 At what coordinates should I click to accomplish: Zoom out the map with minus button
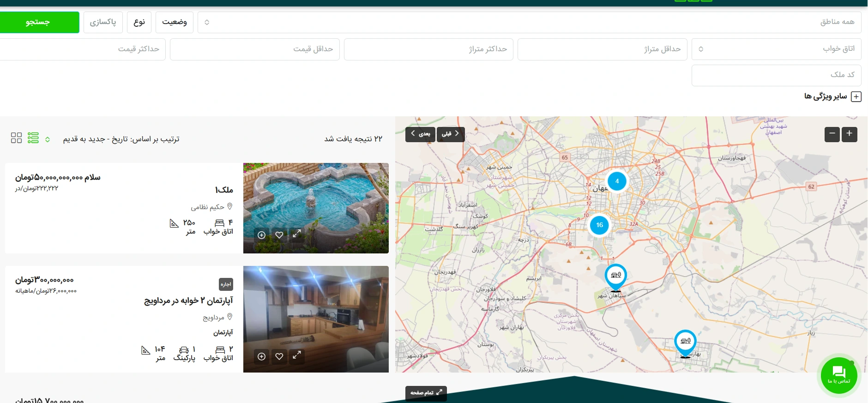point(832,134)
